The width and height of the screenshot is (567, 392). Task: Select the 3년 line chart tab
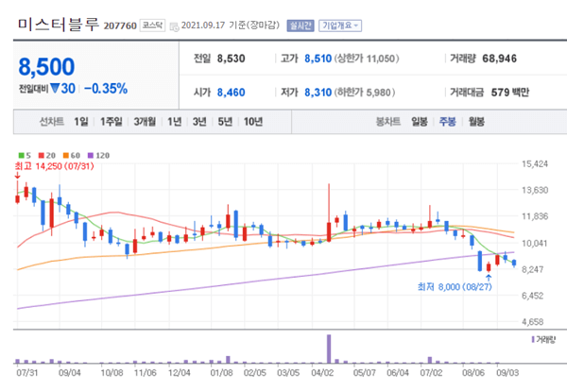[x=199, y=122]
